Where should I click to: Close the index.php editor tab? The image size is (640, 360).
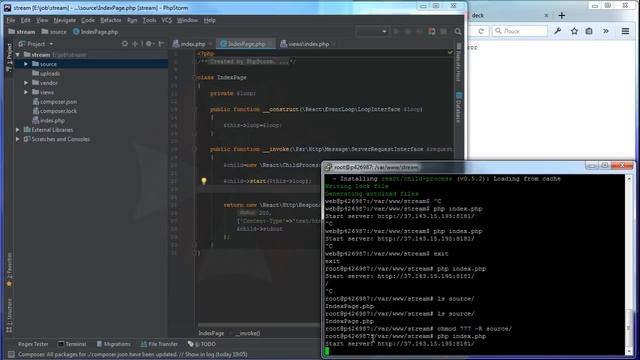click(210, 44)
